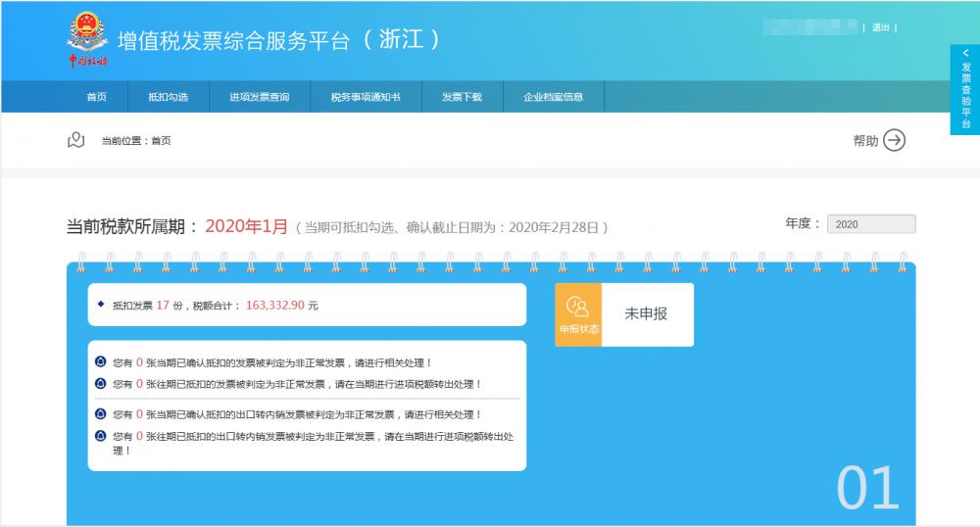Select 税务事项通知书 in the navigation bar
The image size is (980, 527).
coord(366,97)
